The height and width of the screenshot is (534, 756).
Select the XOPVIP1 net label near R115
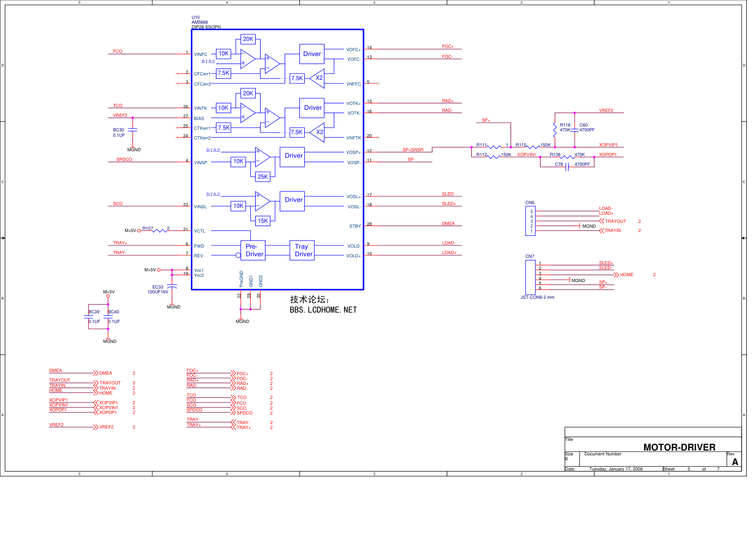click(608, 145)
